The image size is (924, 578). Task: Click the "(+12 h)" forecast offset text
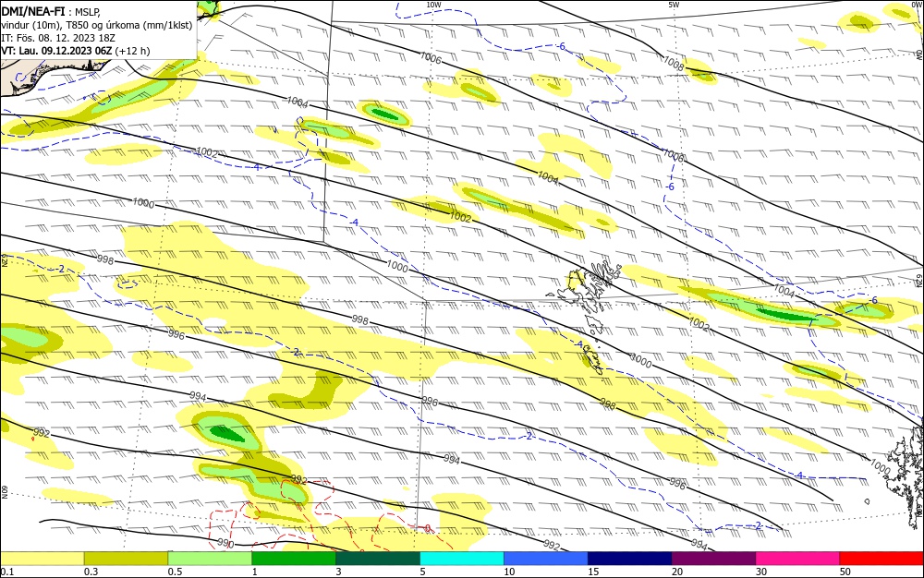coord(132,51)
